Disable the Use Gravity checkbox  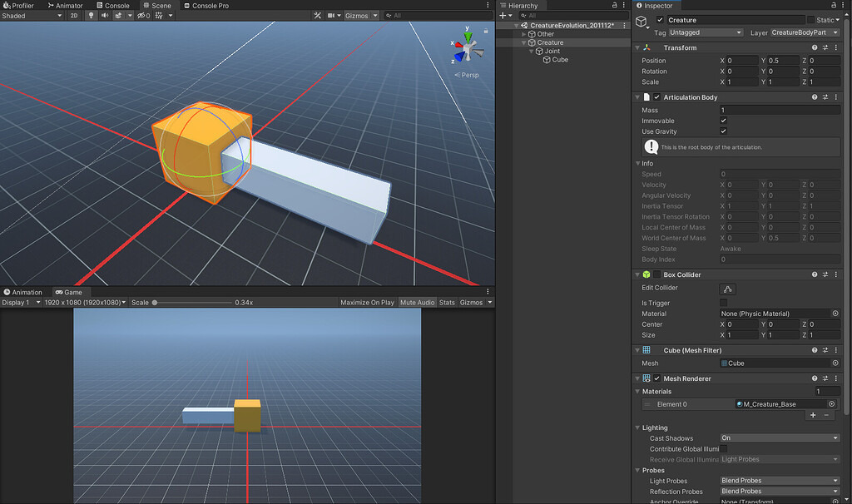tap(723, 131)
